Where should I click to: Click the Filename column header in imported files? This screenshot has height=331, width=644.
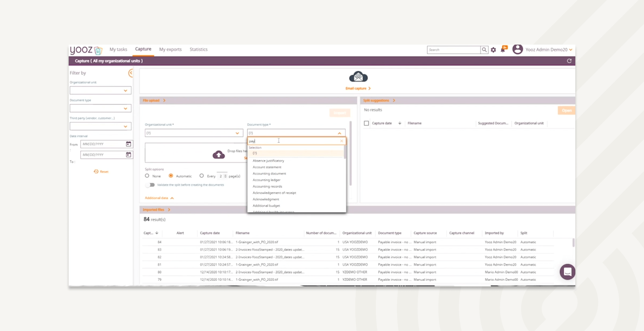pyautogui.click(x=242, y=233)
